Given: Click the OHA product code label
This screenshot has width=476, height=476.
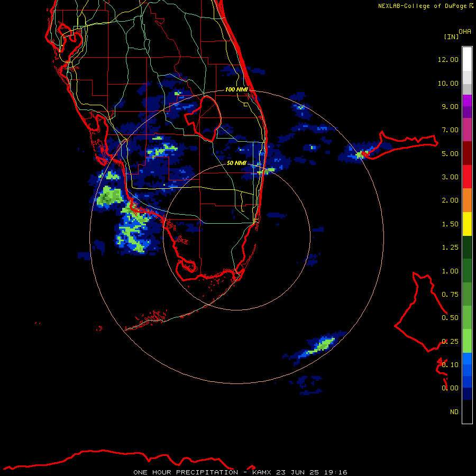Looking at the screenshot, I should [465, 32].
